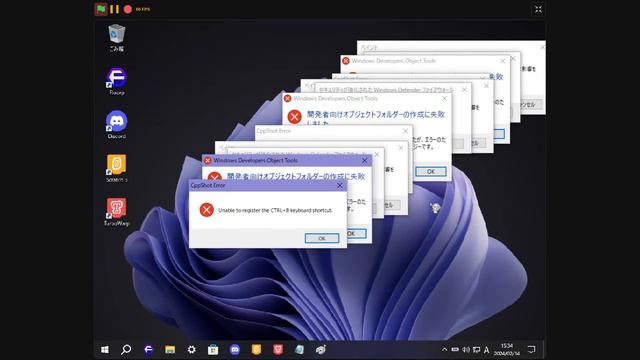Viewport: 640px width, 360px height.
Task: Close the purple-titled Windows Developers Object Tools dialog
Action: click(x=364, y=161)
